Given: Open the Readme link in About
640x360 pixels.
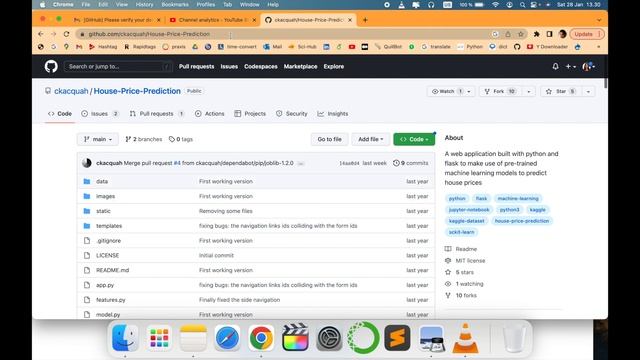Looking at the screenshot, I should (x=466, y=249).
